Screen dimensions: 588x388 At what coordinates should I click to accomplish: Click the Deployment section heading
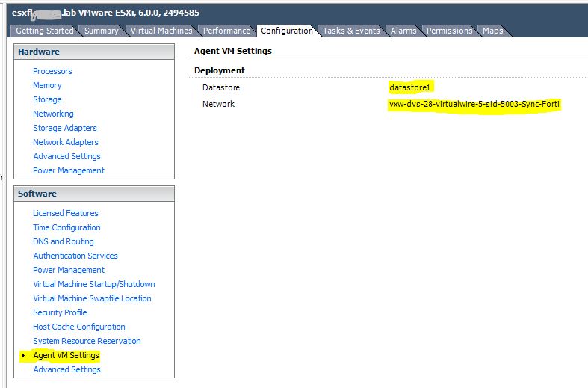pyautogui.click(x=220, y=70)
